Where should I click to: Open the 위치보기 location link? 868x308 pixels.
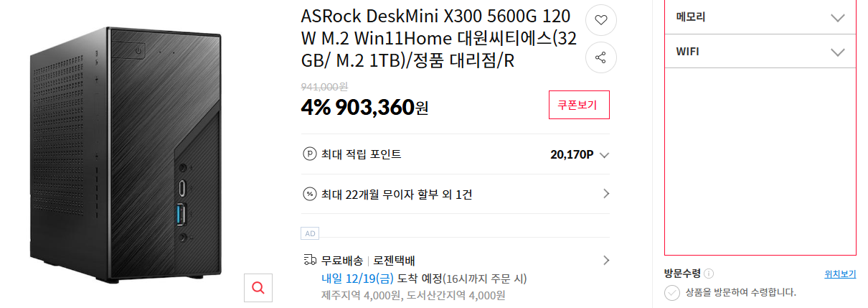[840, 274]
